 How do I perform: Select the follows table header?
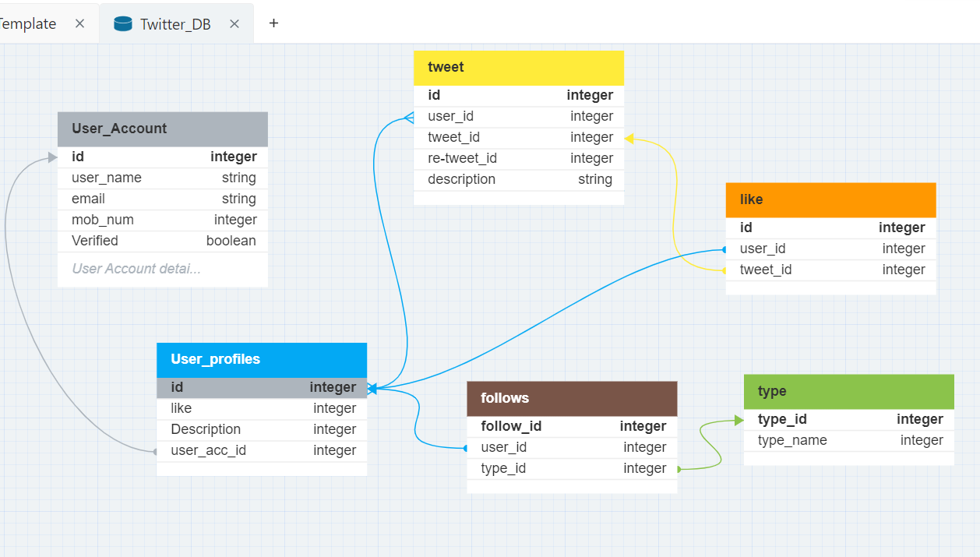click(x=572, y=398)
